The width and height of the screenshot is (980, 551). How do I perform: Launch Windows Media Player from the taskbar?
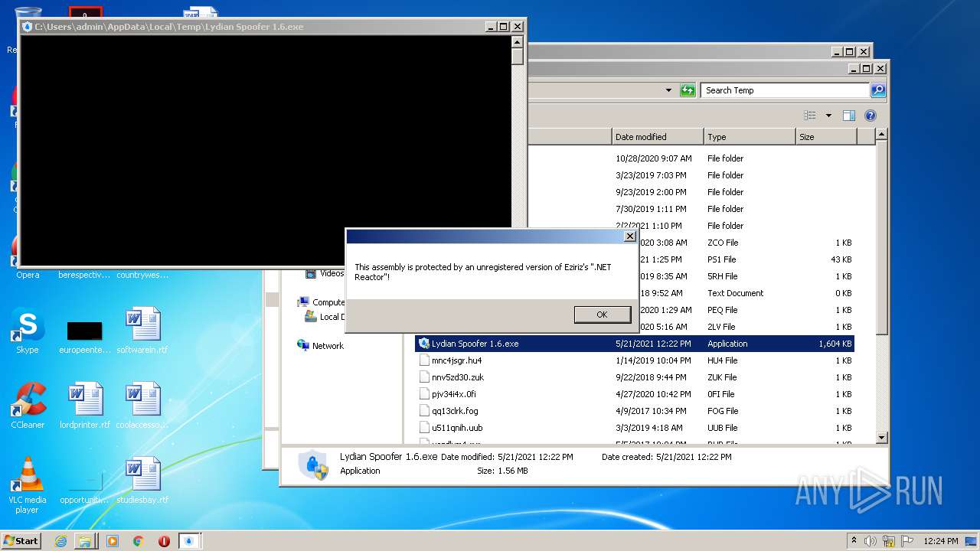tap(113, 541)
